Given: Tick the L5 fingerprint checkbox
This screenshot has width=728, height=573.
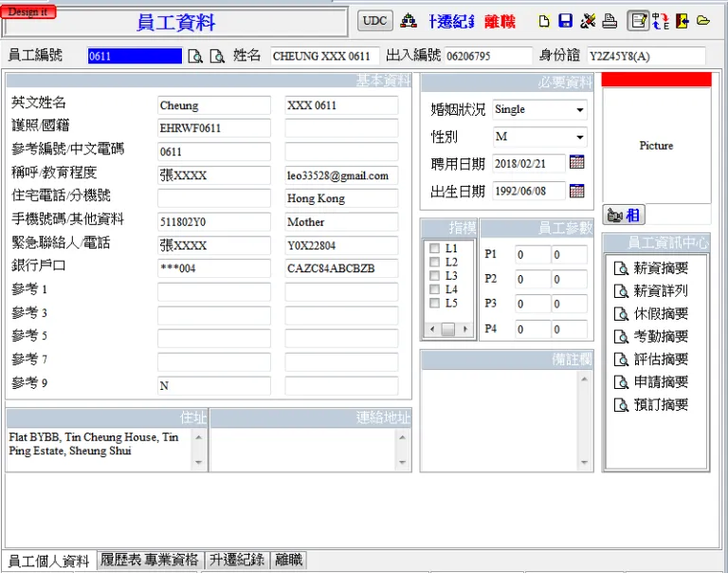Looking at the screenshot, I should click(434, 304).
